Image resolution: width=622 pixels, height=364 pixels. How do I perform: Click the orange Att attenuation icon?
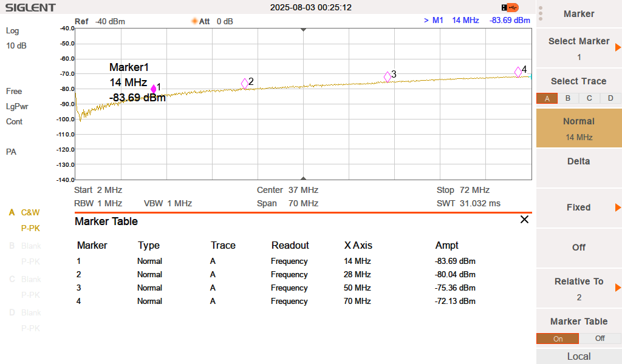tap(195, 21)
